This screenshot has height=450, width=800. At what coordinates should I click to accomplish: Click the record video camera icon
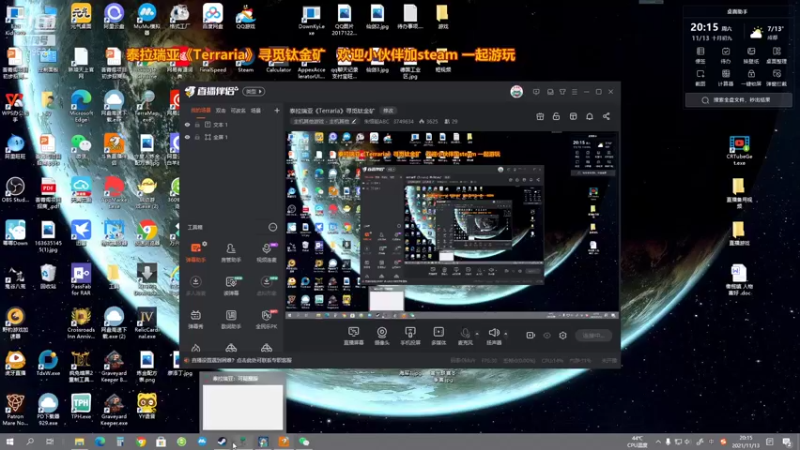530,335
